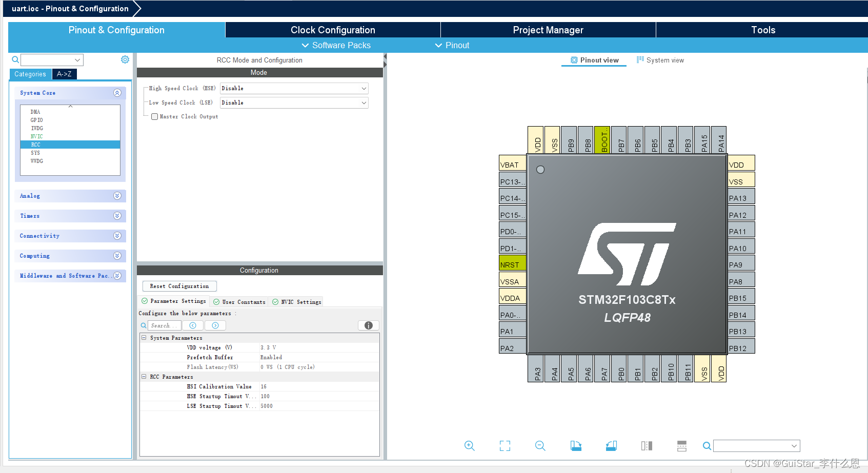868x473 pixels.
Task: Select SYS in System Core list
Action: [35, 153]
